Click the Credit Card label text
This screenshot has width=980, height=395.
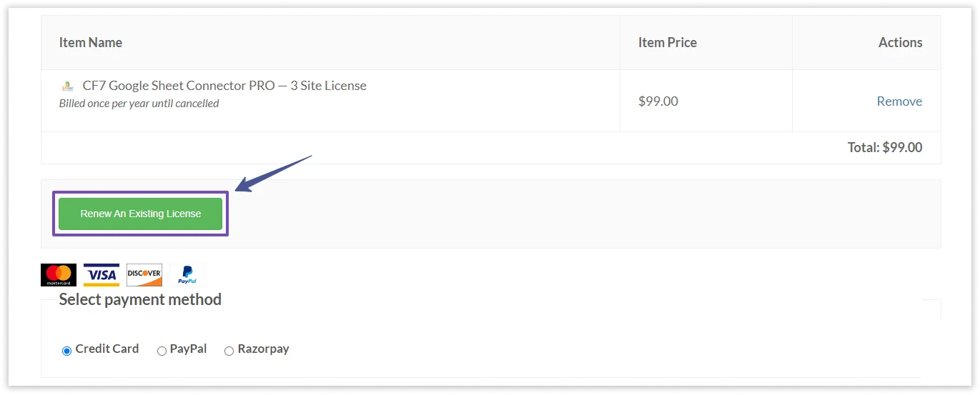(107, 349)
